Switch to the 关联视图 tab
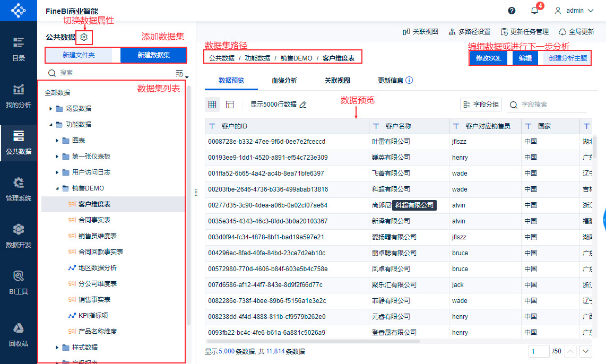 click(337, 80)
